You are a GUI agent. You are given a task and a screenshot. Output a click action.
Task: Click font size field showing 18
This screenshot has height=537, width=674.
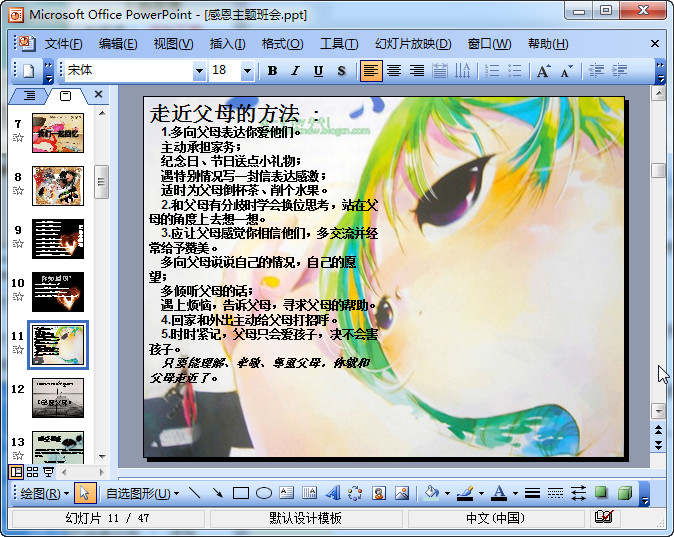(x=225, y=71)
